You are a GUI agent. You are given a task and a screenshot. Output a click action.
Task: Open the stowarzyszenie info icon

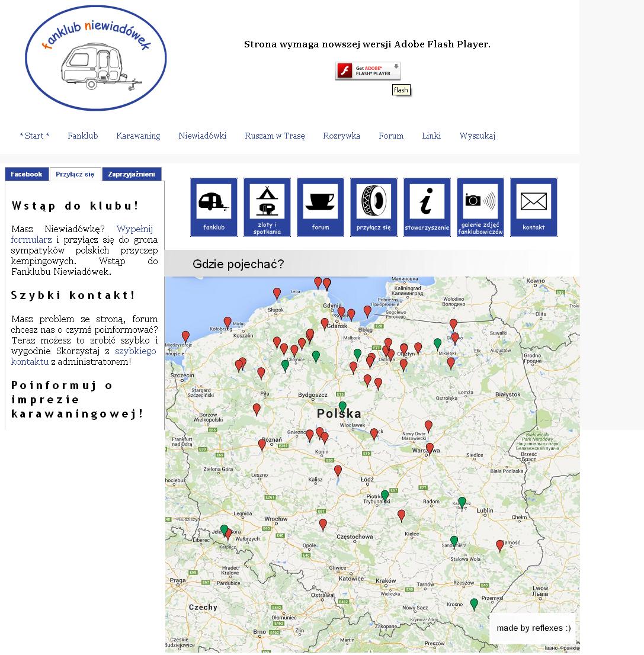click(x=427, y=207)
